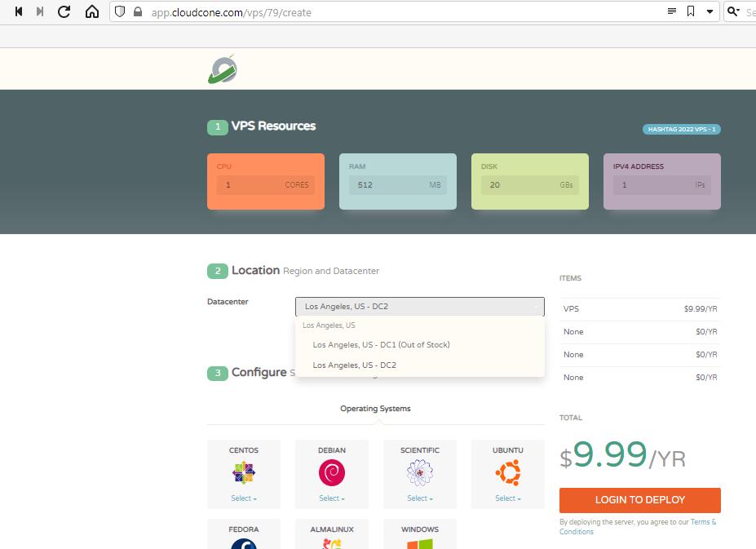Bookmark this page
Image resolution: width=756 pixels, height=549 pixels.
[x=691, y=11]
